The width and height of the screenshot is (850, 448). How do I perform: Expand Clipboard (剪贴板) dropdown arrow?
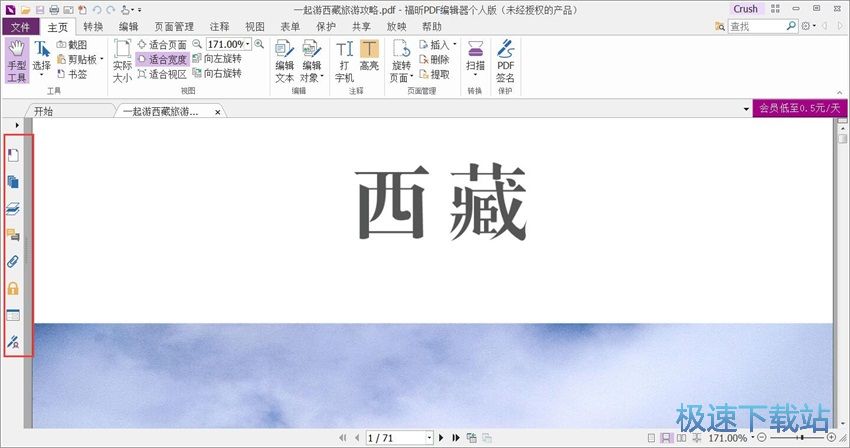click(102, 59)
